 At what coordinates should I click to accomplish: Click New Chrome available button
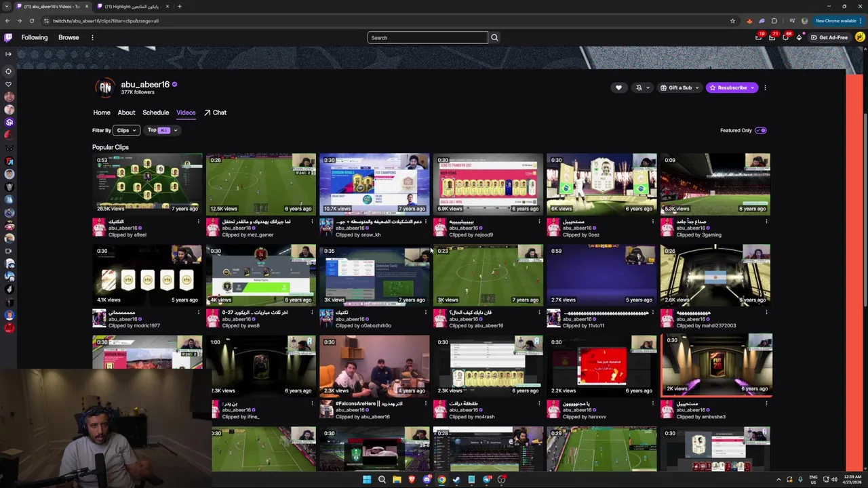pyautogui.click(x=838, y=21)
